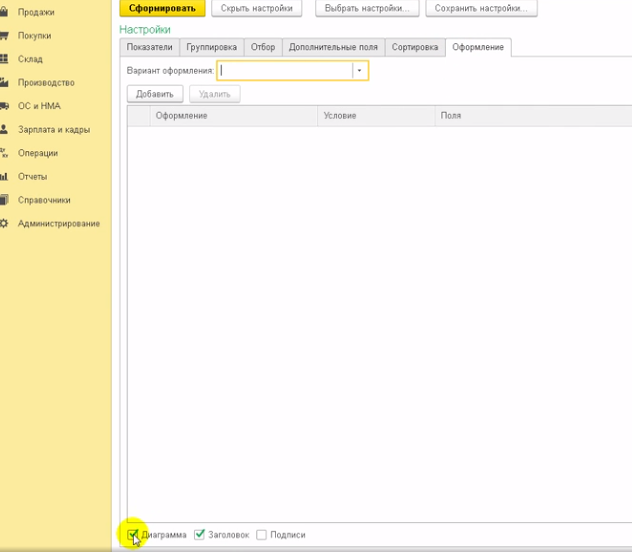Uncheck the Заголовок checkbox
The width and height of the screenshot is (632, 552).
(x=200, y=535)
